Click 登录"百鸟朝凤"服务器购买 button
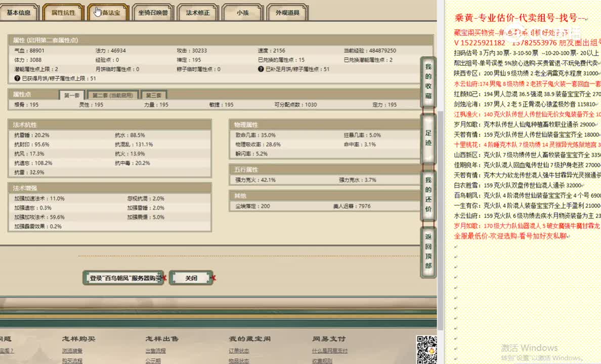 [x=123, y=278]
